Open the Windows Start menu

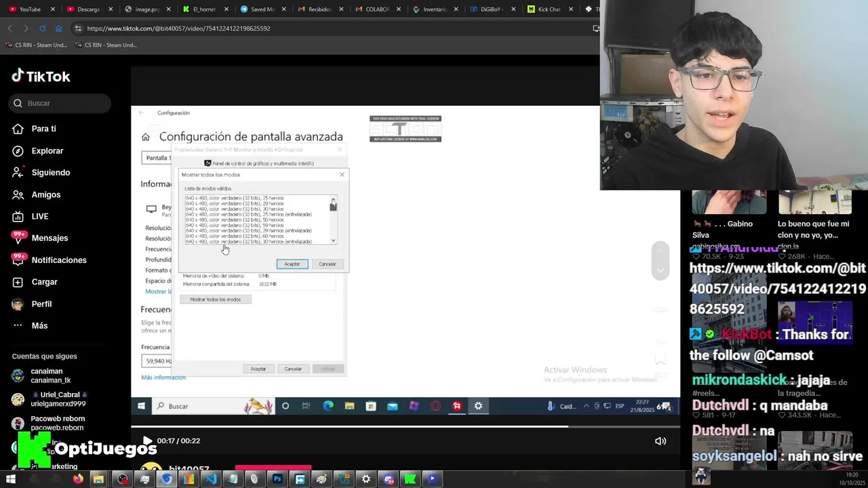(x=10, y=479)
